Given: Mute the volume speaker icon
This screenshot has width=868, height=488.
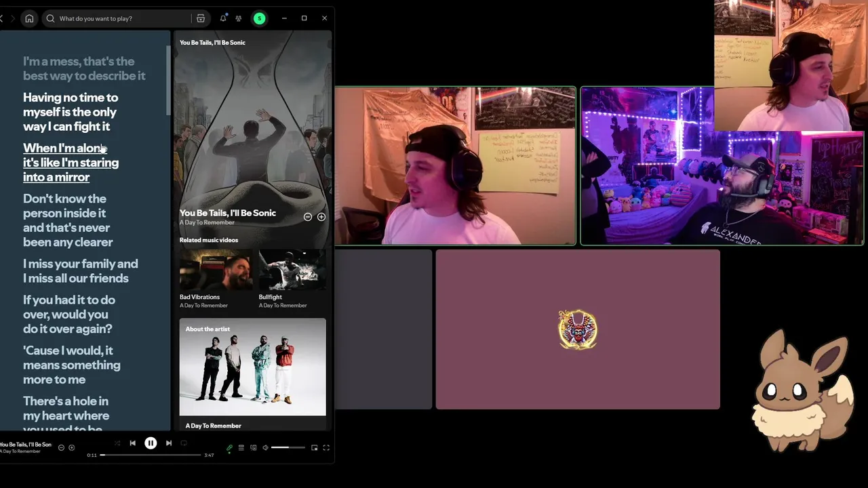Looking at the screenshot, I should point(265,448).
